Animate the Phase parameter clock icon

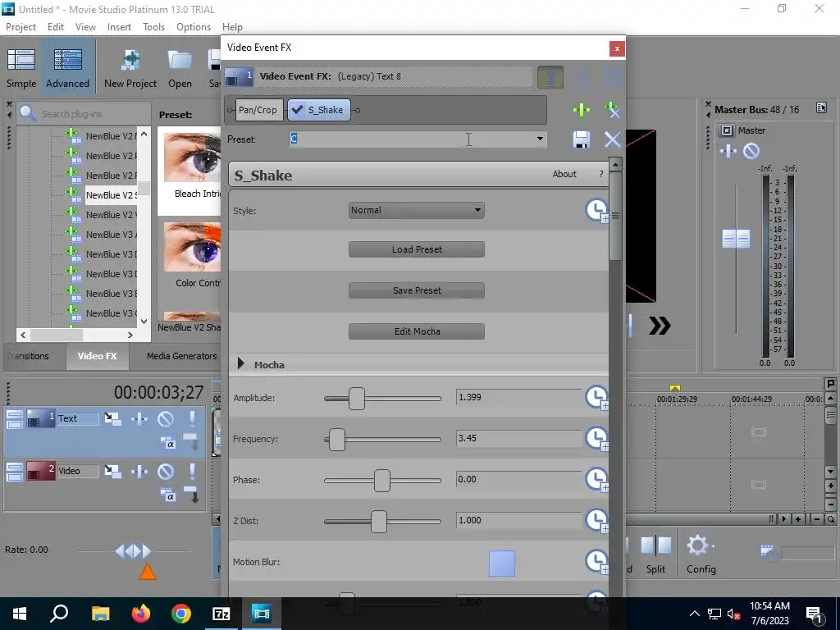pyautogui.click(x=597, y=479)
